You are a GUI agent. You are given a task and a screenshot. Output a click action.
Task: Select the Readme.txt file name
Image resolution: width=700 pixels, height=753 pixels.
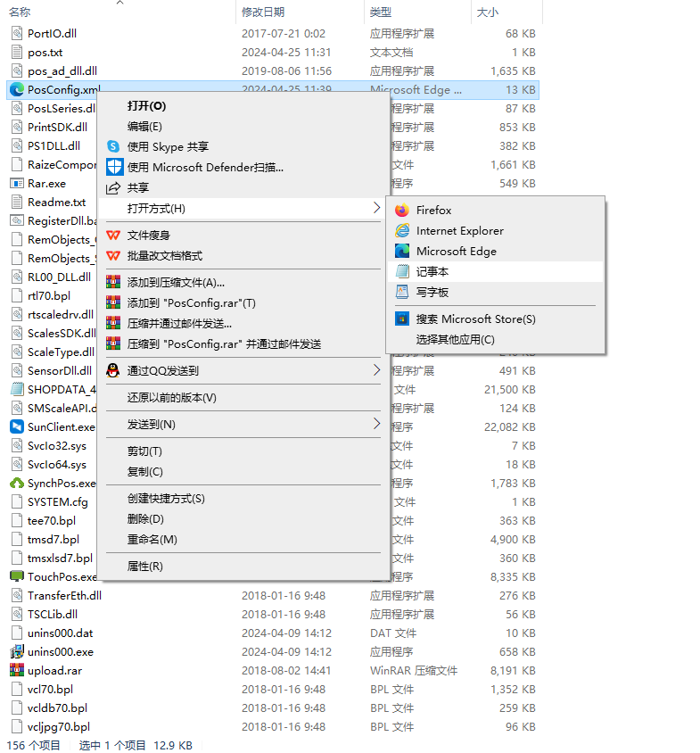pyautogui.click(x=57, y=203)
